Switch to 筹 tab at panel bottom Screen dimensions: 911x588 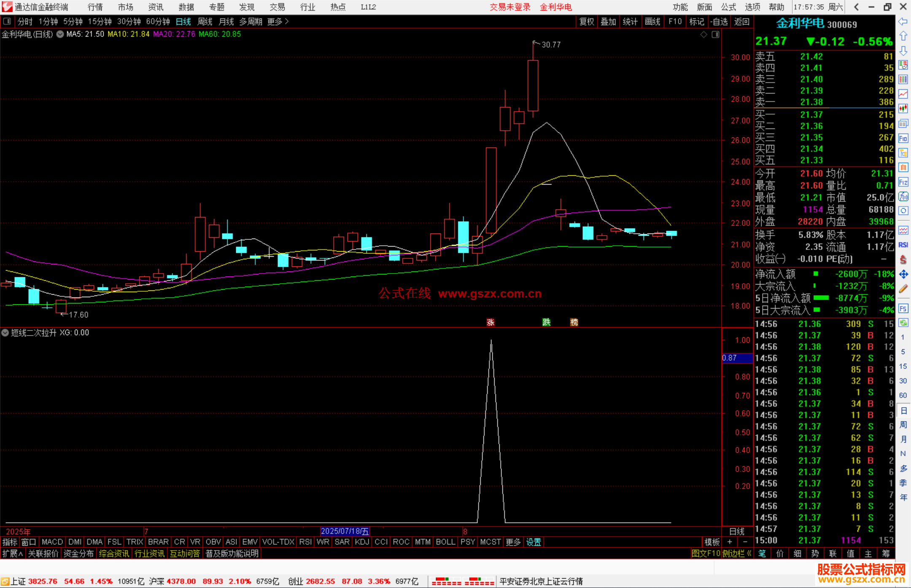pos(886,553)
